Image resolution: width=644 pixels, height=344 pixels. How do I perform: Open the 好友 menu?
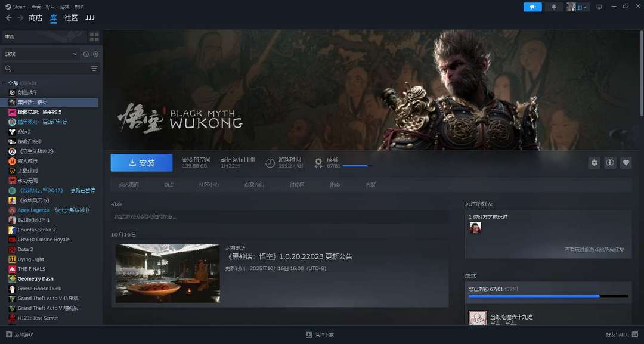click(50, 7)
